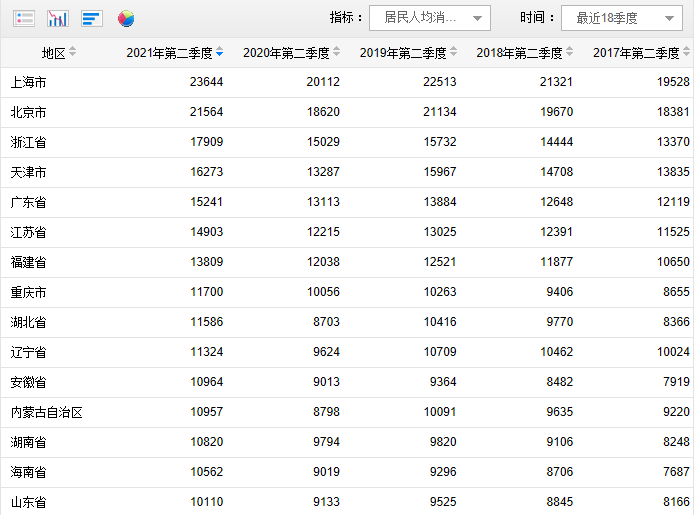This screenshot has width=694, height=515.
Task: Click the value 18620 for 北京市
Action: (323, 112)
